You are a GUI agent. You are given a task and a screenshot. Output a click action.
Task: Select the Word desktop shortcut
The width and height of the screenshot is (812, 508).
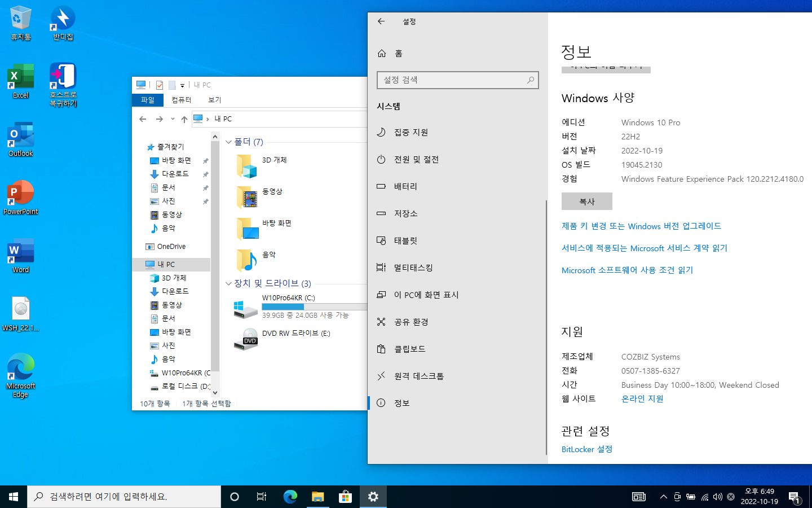[x=21, y=256]
